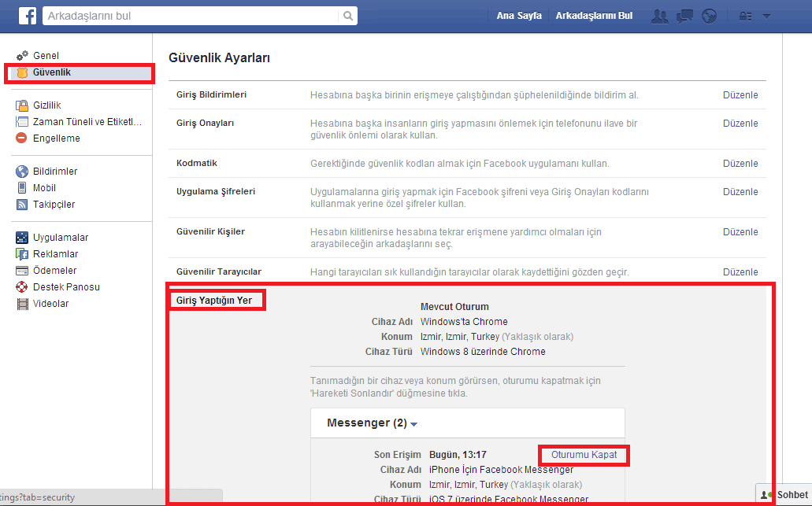Open privacy shortcuts lock icon

click(745, 16)
